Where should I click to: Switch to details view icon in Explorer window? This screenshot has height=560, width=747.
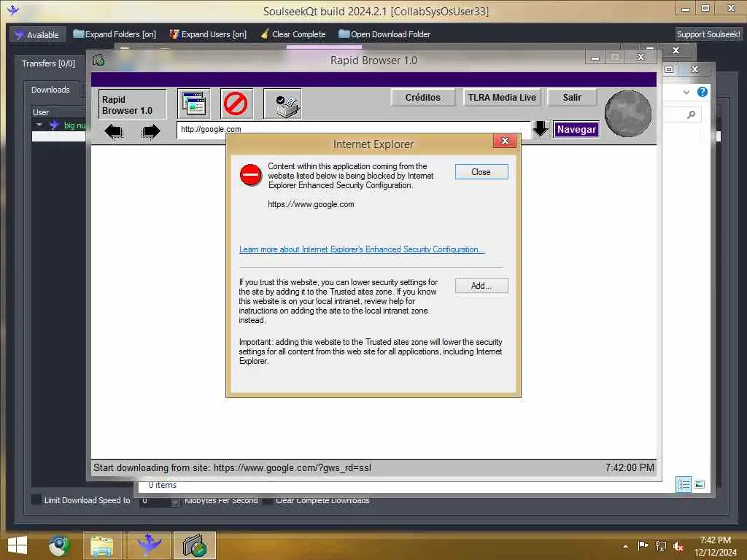click(683, 485)
